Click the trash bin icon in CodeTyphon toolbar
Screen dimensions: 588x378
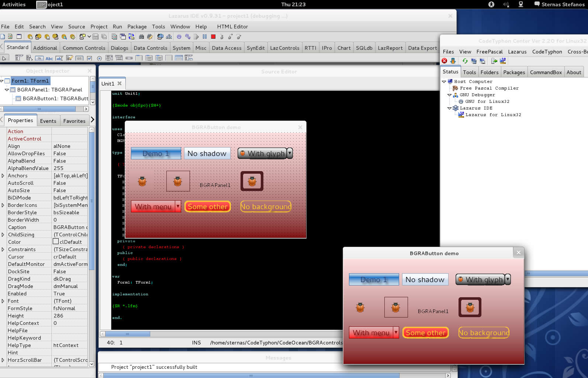click(474, 61)
